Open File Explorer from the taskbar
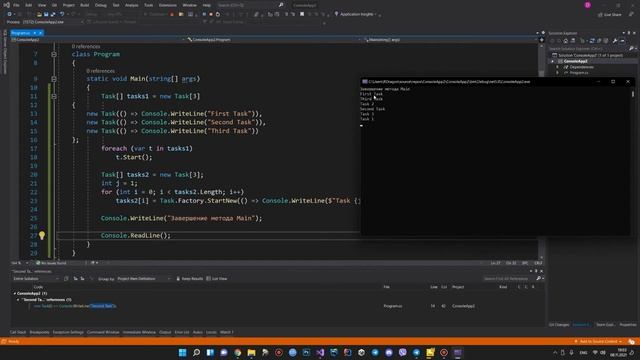This screenshot has width=640, height=360. pos(251,352)
